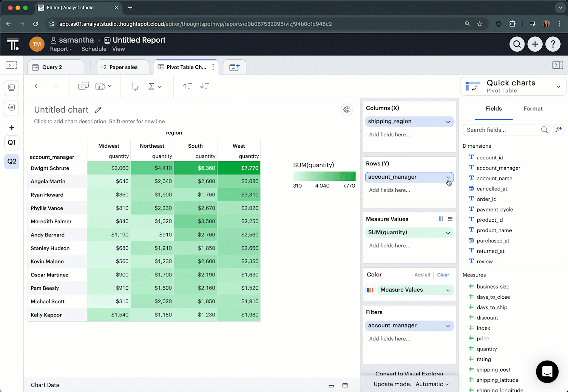Screen dimensions: 568x392
Task: Open the search magnifier in header
Action: pos(517,44)
